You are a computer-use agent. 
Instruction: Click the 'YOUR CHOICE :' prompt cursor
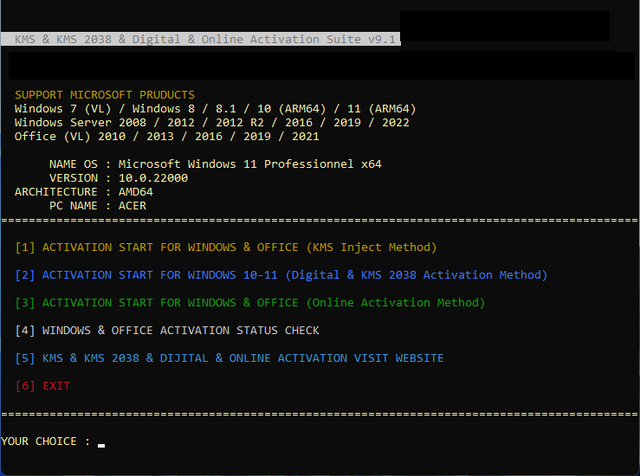(101, 445)
